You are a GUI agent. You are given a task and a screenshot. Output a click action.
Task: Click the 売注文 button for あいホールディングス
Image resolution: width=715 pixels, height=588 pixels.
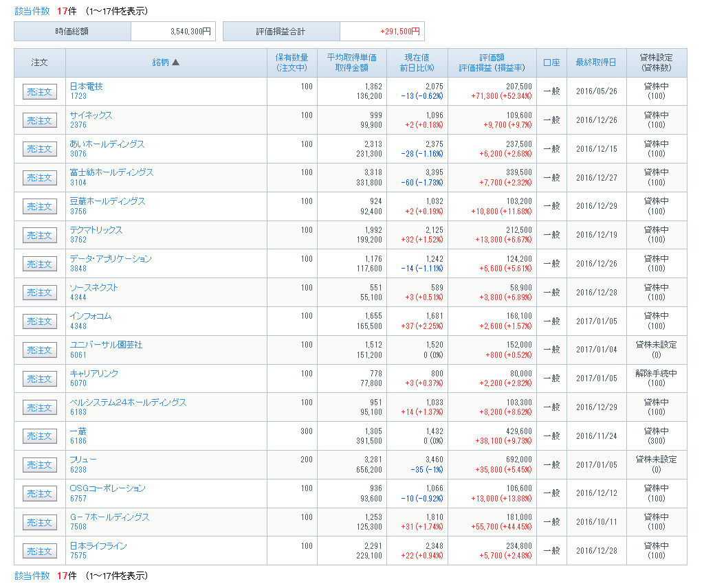[x=40, y=149]
